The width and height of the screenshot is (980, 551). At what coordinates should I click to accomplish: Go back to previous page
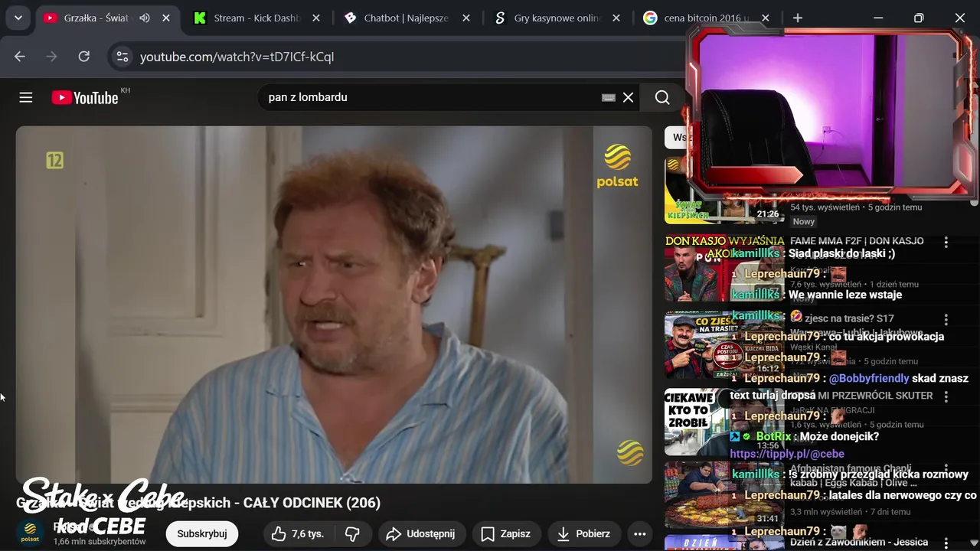20,56
